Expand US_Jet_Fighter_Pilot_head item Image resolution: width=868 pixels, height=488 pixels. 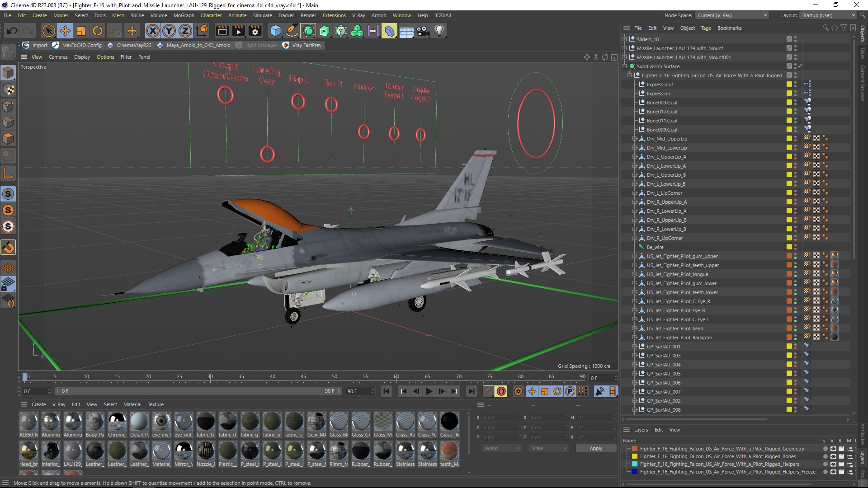[x=634, y=328]
